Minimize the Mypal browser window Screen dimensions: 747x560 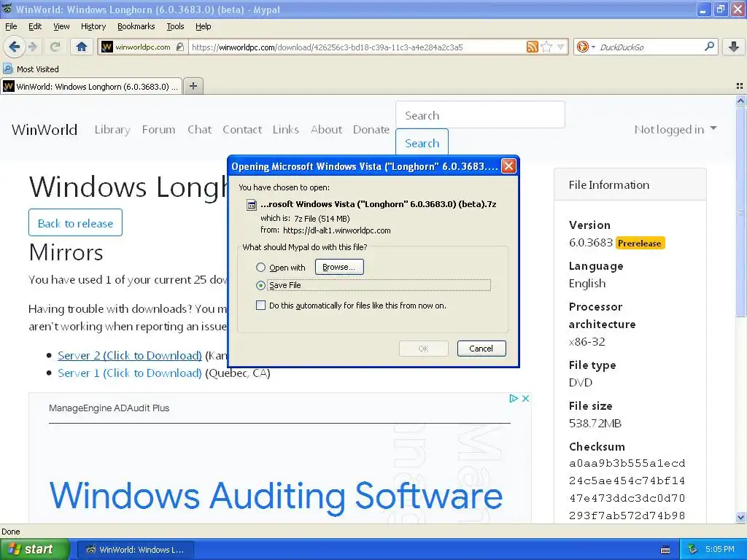coord(703,9)
